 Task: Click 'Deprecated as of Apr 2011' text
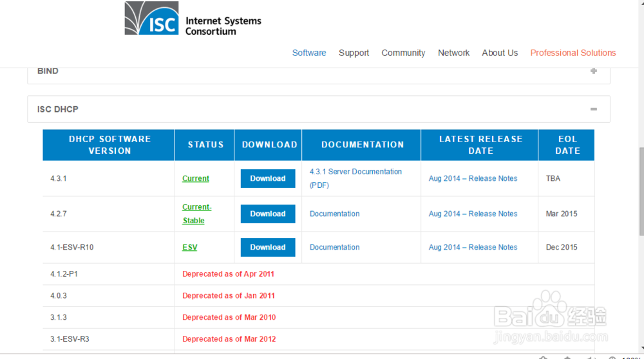tap(228, 274)
